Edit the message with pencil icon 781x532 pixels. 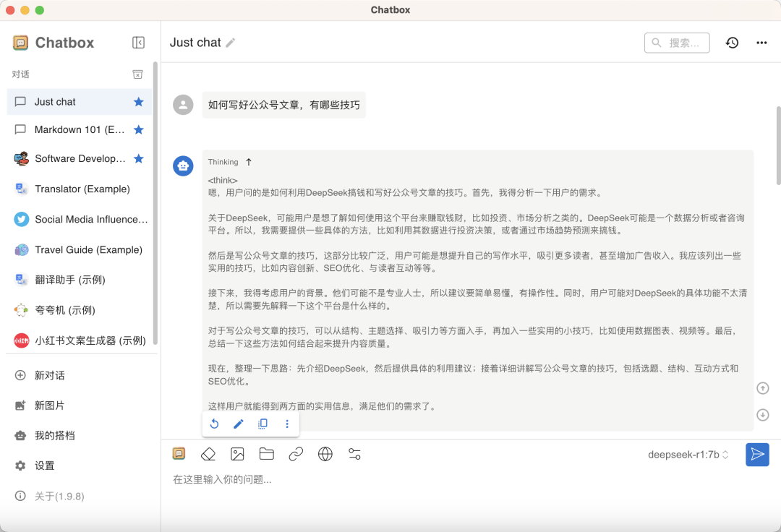239,424
